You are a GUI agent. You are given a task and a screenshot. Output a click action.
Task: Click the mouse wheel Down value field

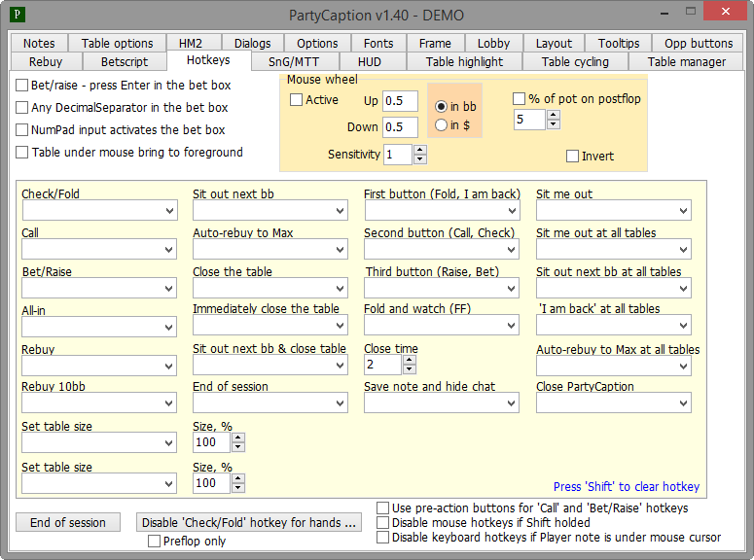tap(400, 127)
